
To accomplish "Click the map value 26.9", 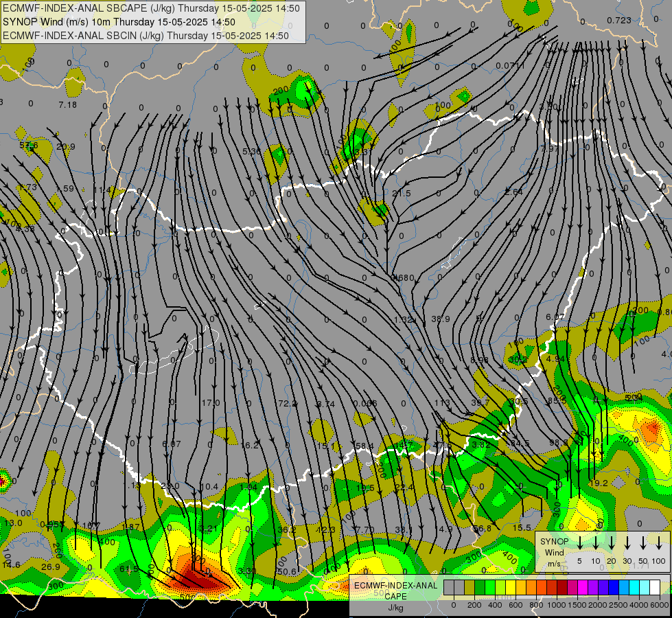I will (51, 567).
